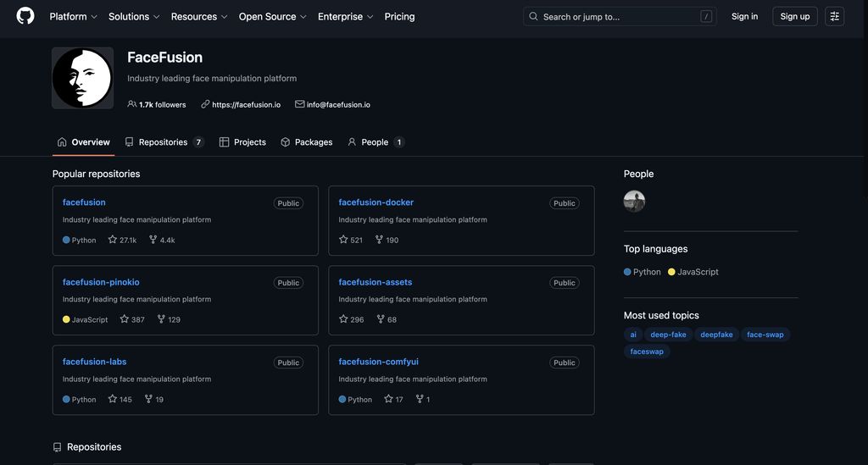This screenshot has height=465, width=868.
Task: Expand the Platform menu
Action: (73, 17)
